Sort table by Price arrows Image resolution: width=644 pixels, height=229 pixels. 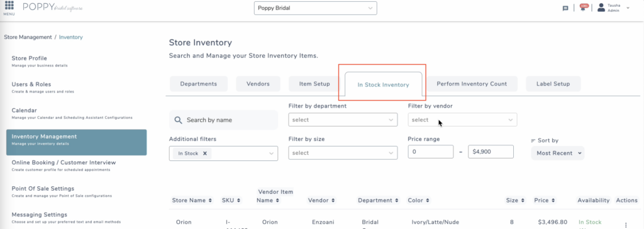pyautogui.click(x=552, y=201)
